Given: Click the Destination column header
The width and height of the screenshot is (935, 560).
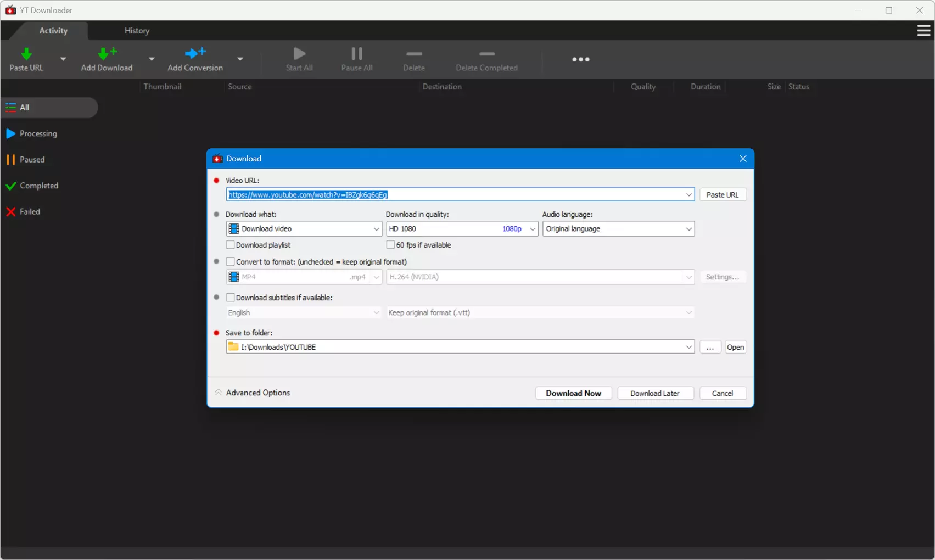Looking at the screenshot, I should (442, 87).
